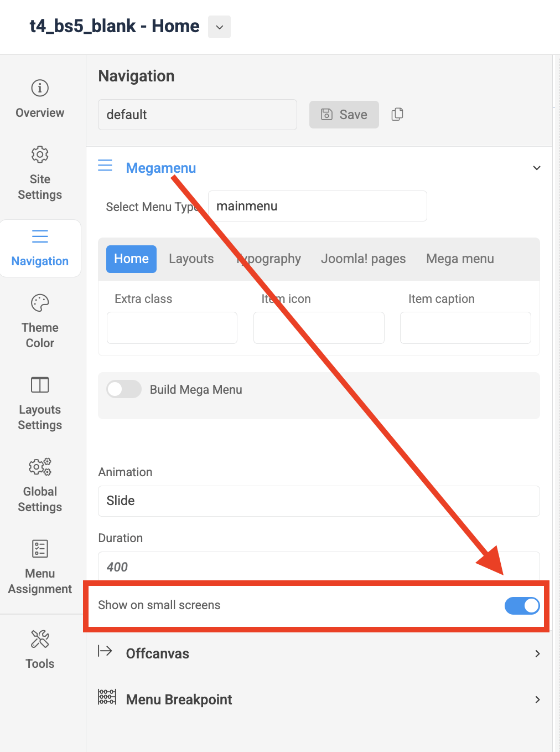Disable Show on small screens toggle
Viewport: 560px width, 752px height.
click(522, 606)
